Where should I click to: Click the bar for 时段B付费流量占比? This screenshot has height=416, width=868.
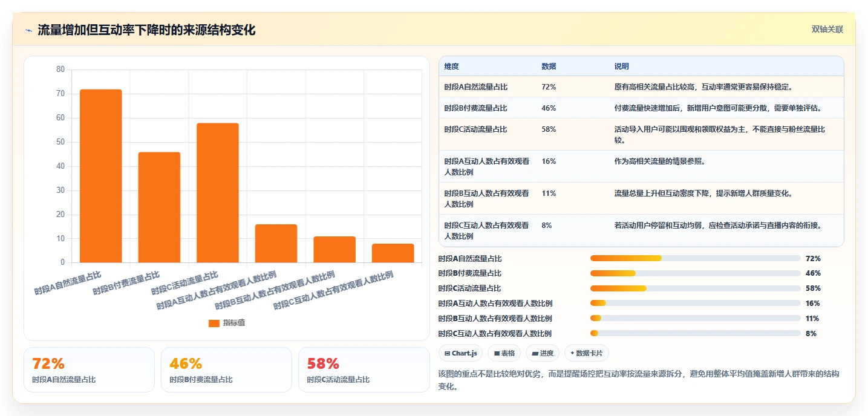coord(159,207)
